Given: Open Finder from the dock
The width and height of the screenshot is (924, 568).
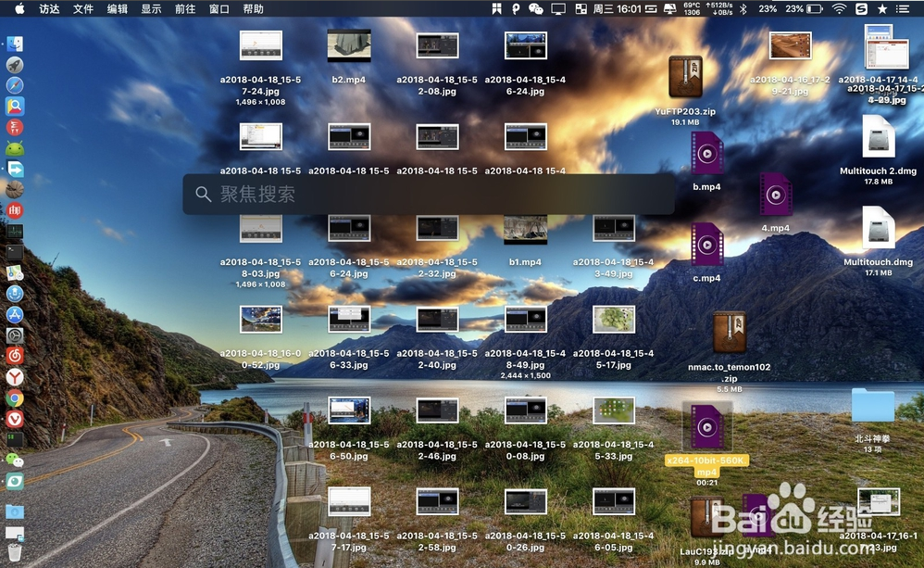Looking at the screenshot, I should pos(15,44).
